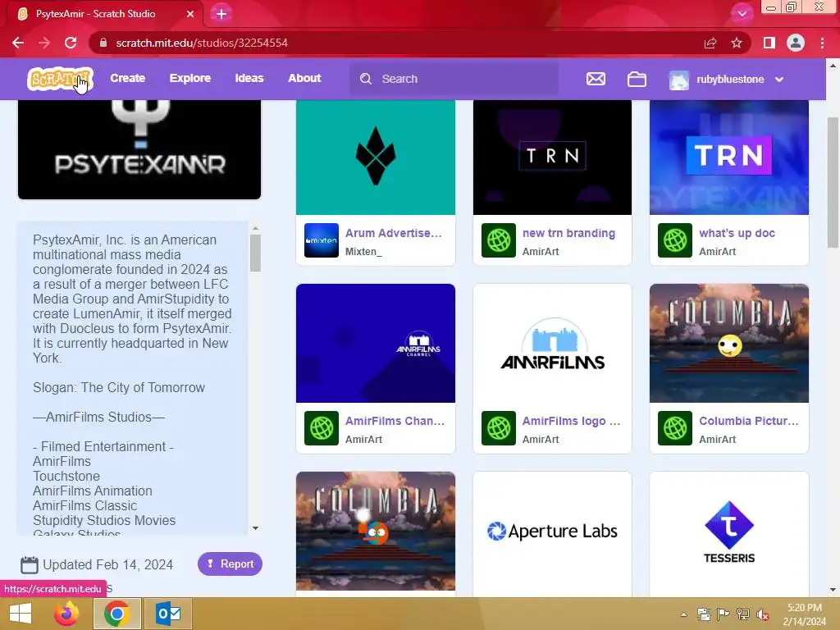Open the Aperture Labs project thumbnail
840x630 pixels.
(552, 532)
